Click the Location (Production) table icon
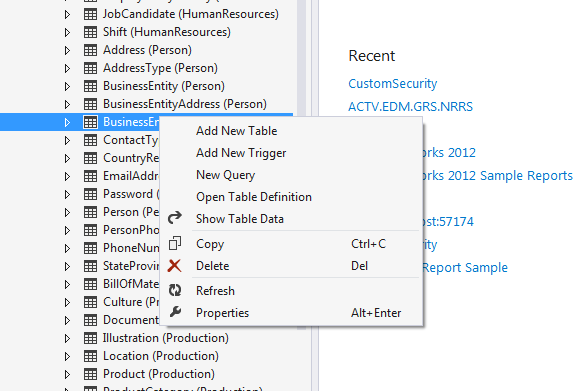Screen dimensions: 581x391 click(90, 356)
